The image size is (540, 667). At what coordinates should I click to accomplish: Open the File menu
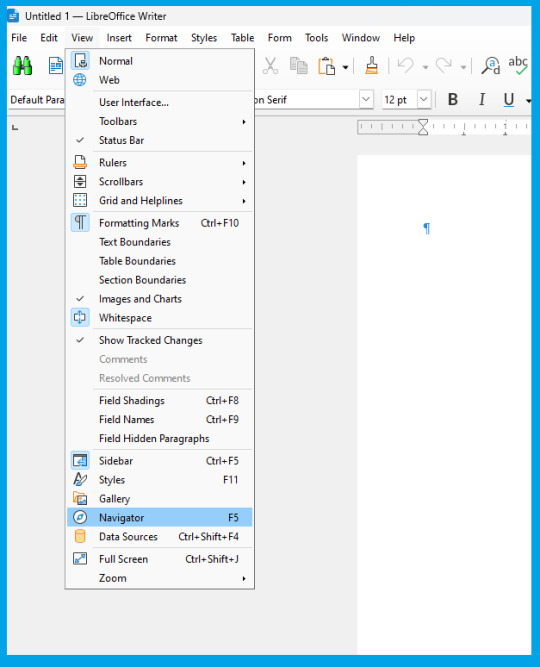19,38
